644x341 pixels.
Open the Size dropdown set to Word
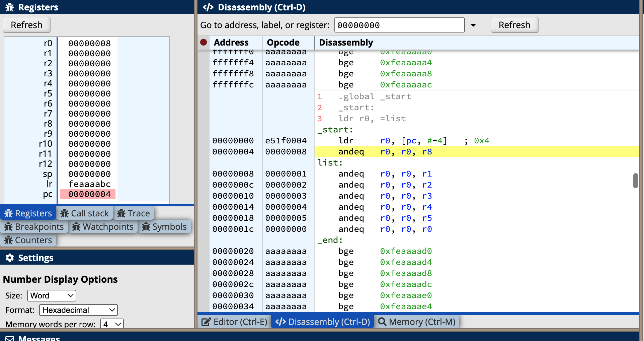coord(52,296)
